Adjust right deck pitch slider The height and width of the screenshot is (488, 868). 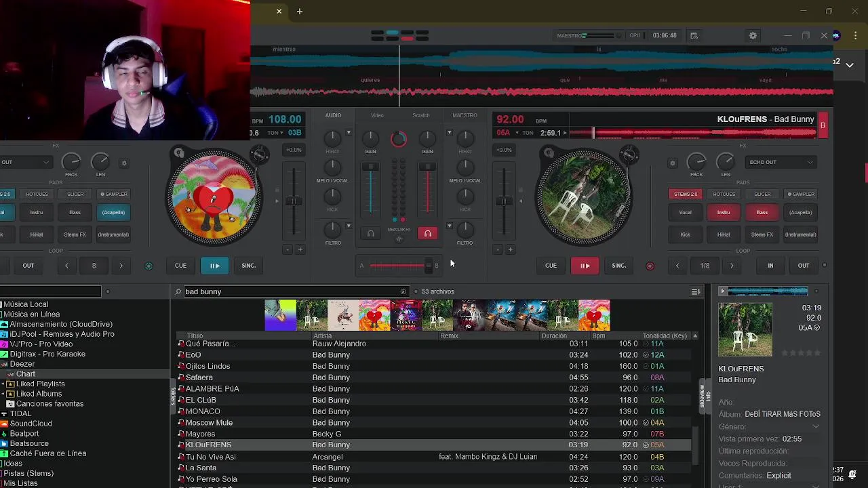504,201
